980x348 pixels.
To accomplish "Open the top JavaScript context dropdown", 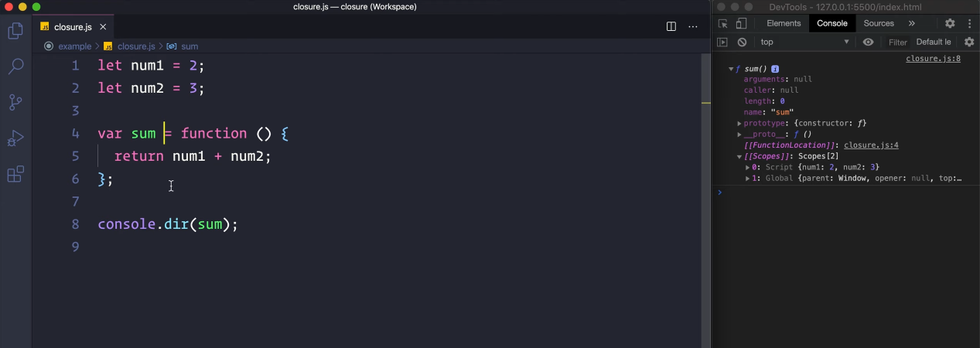I will coord(804,42).
